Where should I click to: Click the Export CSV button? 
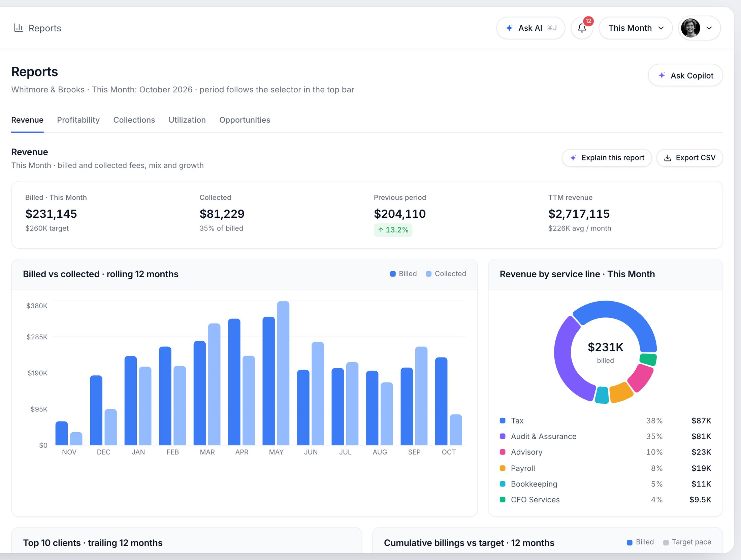point(689,158)
